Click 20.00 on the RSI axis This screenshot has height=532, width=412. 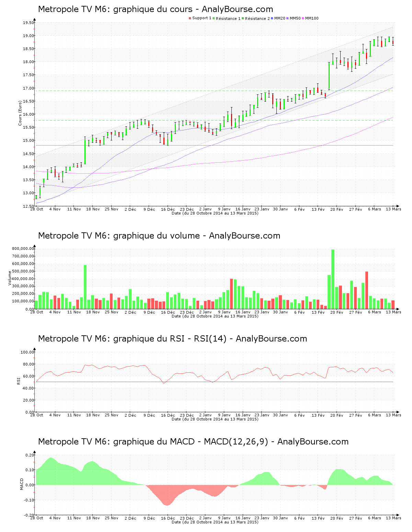(x=28, y=400)
